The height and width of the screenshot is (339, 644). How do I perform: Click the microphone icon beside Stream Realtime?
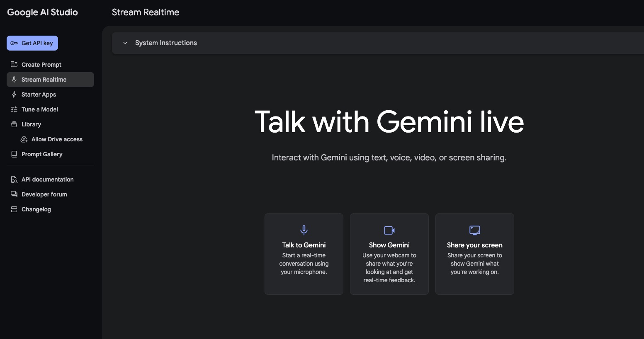[x=14, y=80]
